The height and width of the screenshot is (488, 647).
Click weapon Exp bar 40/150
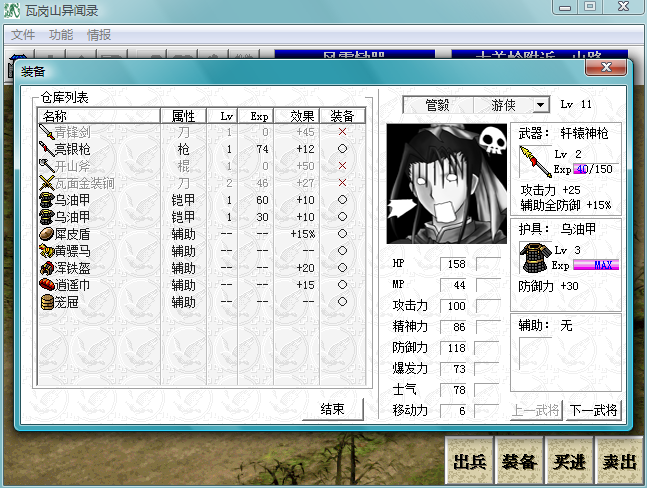(x=594, y=169)
